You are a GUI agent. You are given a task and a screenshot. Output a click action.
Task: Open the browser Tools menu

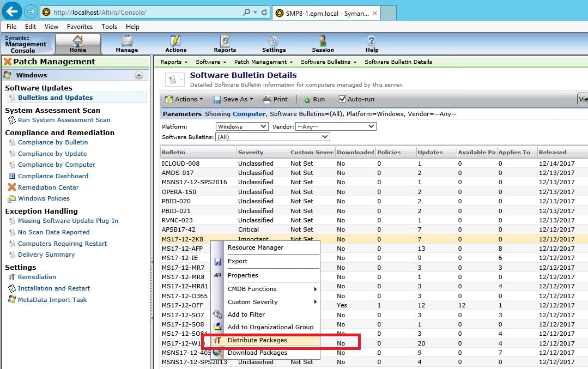(109, 27)
